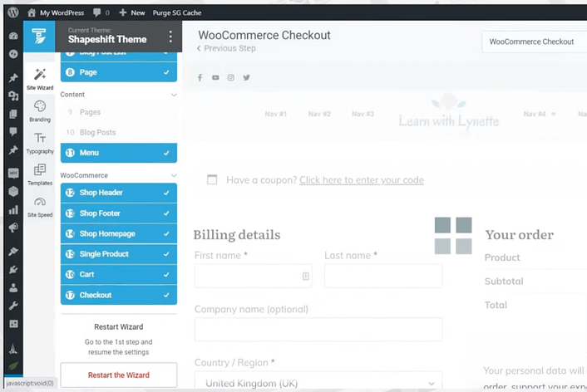
Task: Collapse the WooCommerce section chevron
Action: 174,175
